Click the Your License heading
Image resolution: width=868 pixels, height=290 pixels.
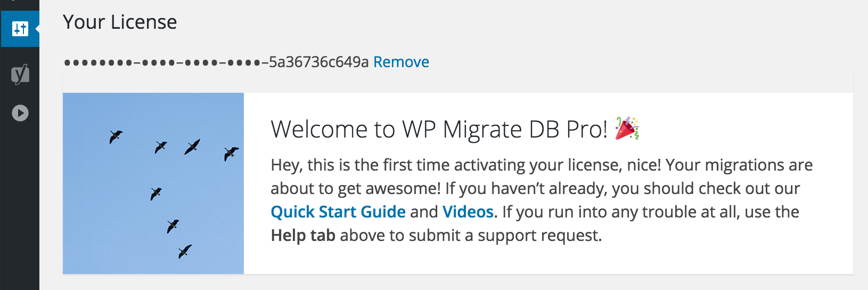120,22
